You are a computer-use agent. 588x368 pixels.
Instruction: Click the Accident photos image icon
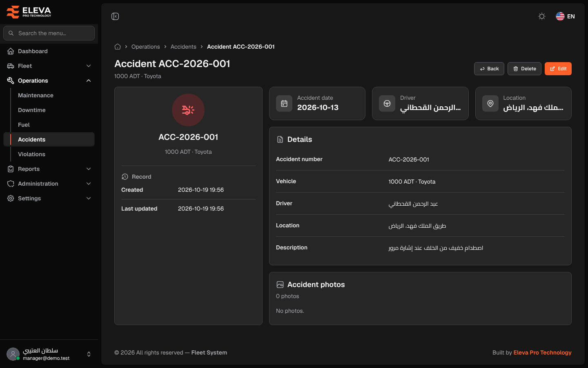280,285
